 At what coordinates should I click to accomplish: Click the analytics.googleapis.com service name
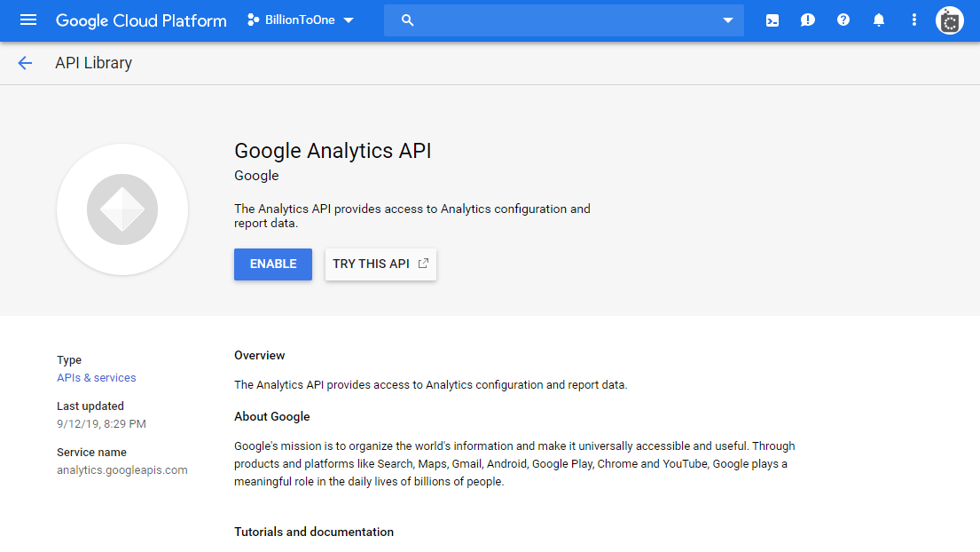122,470
